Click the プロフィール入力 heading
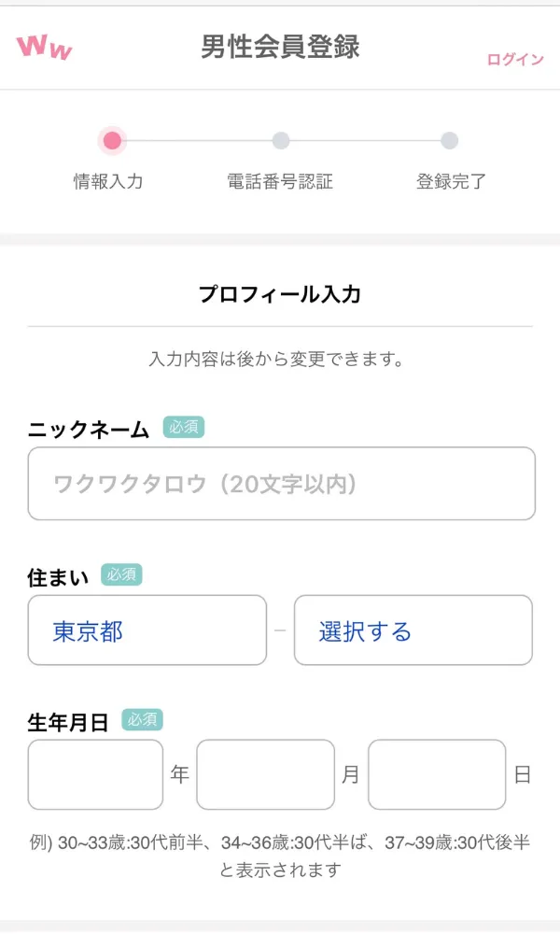560x934 pixels. pos(280,293)
